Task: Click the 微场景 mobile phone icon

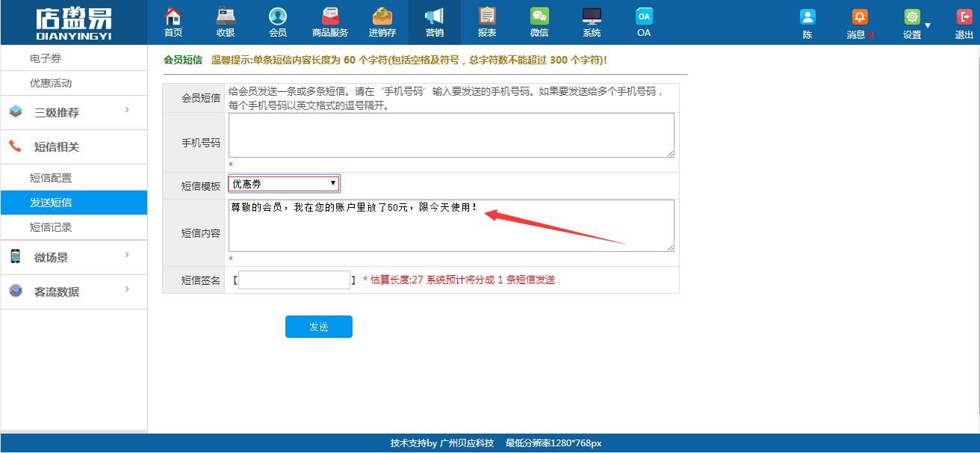Action: tap(15, 256)
